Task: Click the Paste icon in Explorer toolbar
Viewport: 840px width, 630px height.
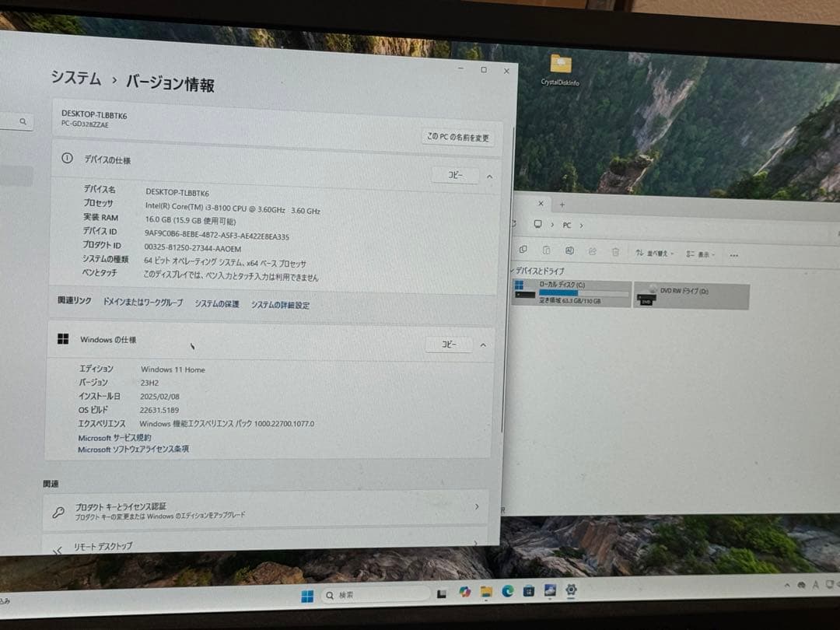Action: click(x=548, y=248)
